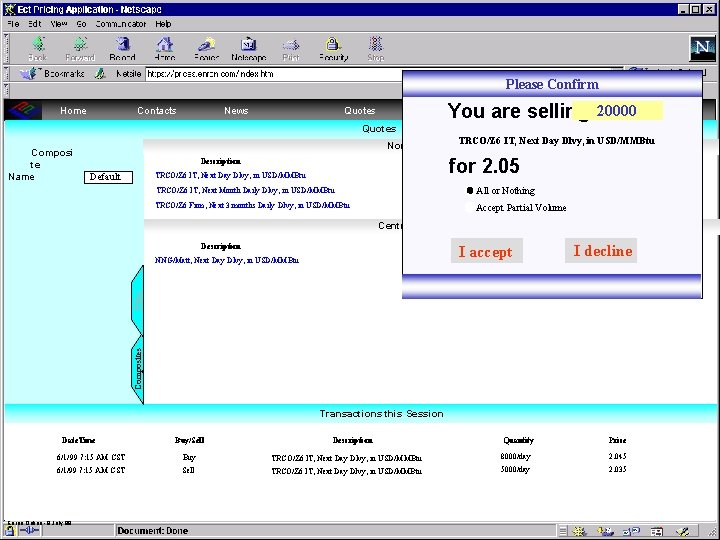The height and width of the screenshot is (540, 720).
Task: Click the Transactions this Session heading
Action: pos(382,414)
